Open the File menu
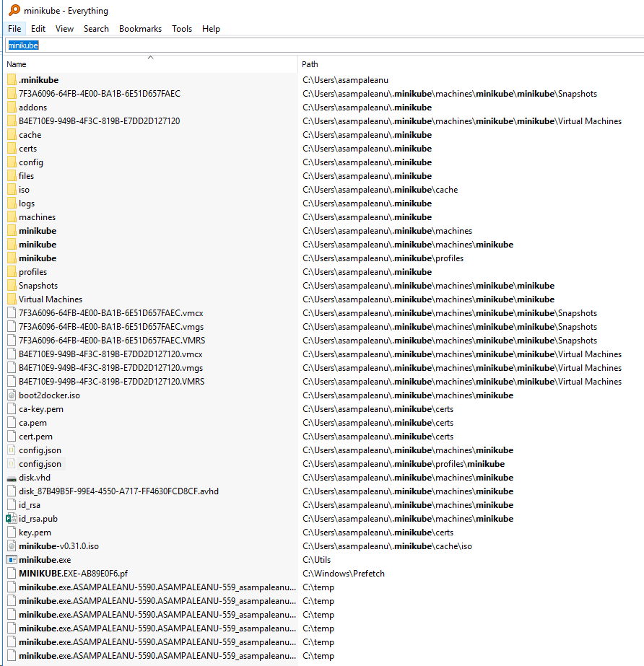Image resolution: width=644 pixels, height=666 pixels. coord(14,28)
